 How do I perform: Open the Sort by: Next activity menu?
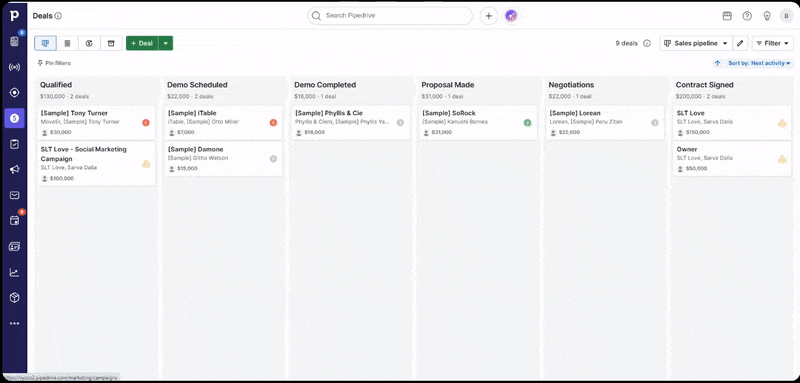point(759,63)
